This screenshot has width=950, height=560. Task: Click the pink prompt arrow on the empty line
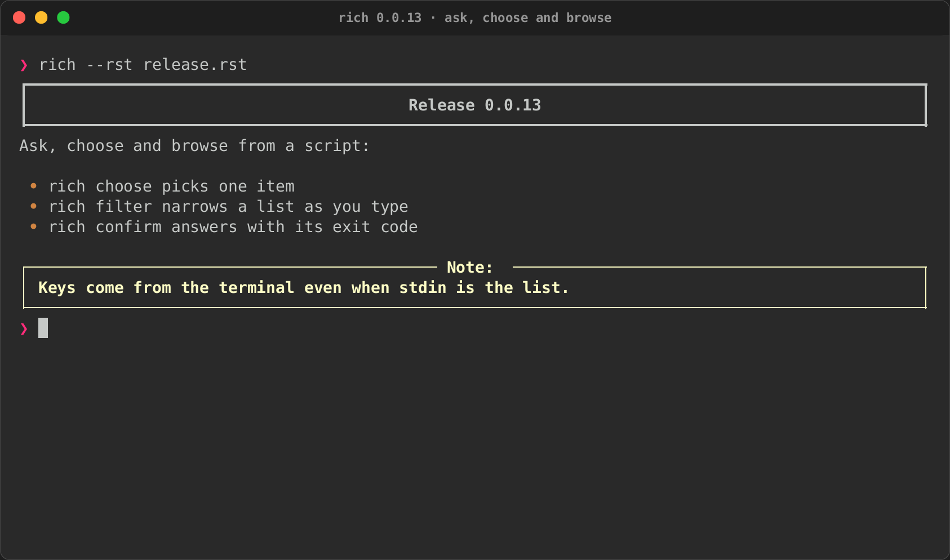pyautogui.click(x=24, y=328)
